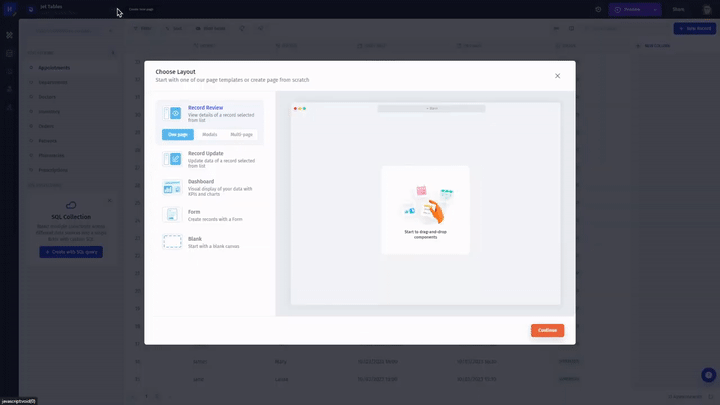Click the Jet Tables project icon
This screenshot has width=720, height=405.
[31, 9]
